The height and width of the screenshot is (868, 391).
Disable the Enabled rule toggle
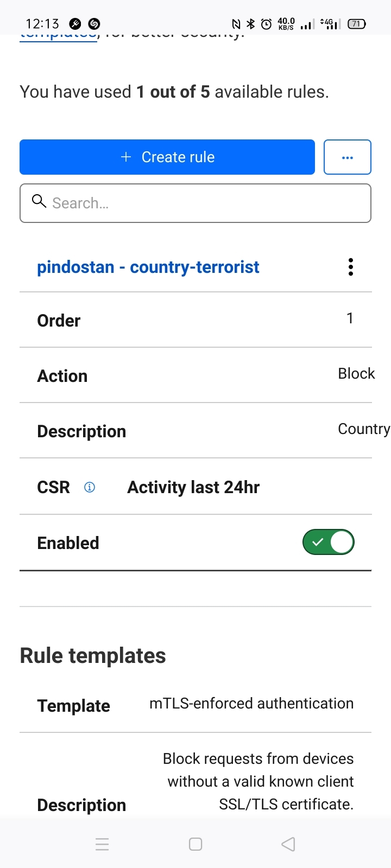329,542
